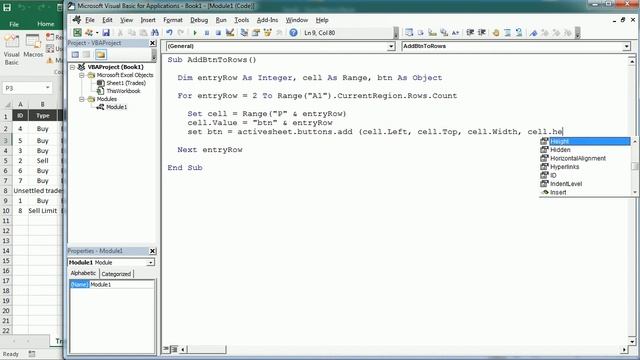Choose Height from autocomplete list
Screen dimensions: 640x360
(x=585, y=141)
